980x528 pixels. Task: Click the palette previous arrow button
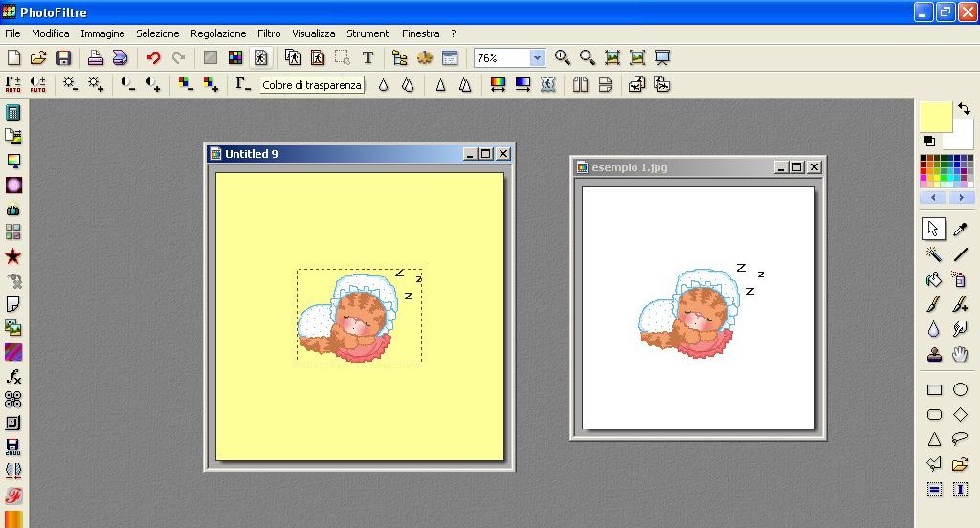pos(933,198)
